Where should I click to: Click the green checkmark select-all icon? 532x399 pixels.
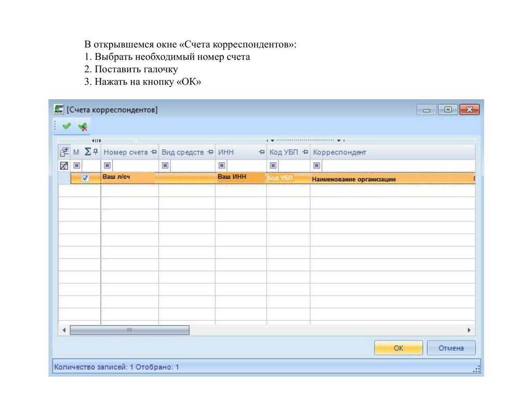(x=66, y=126)
